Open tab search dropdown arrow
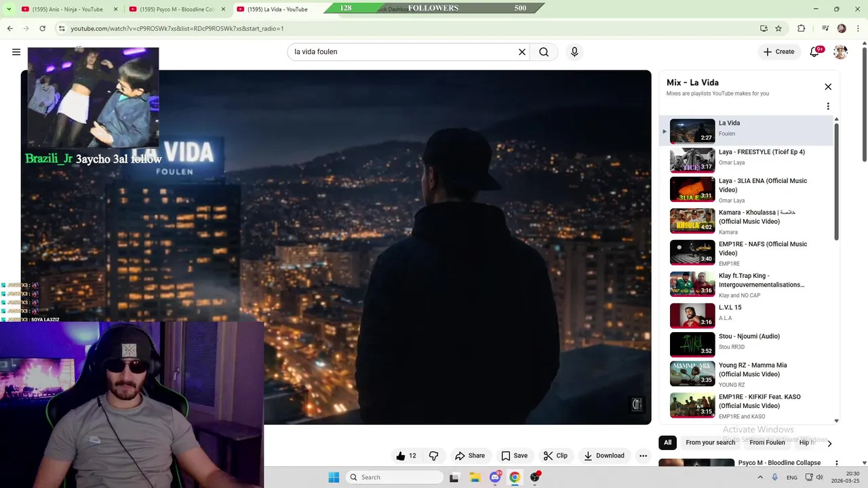 pos(9,9)
